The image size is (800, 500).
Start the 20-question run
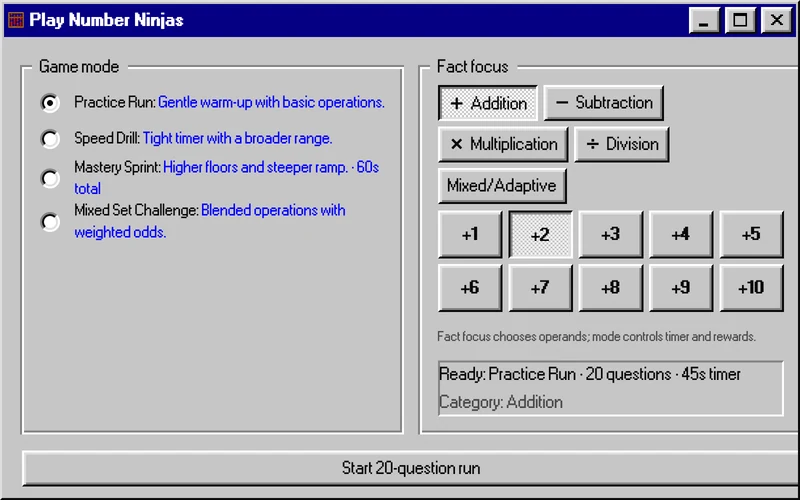pos(411,468)
